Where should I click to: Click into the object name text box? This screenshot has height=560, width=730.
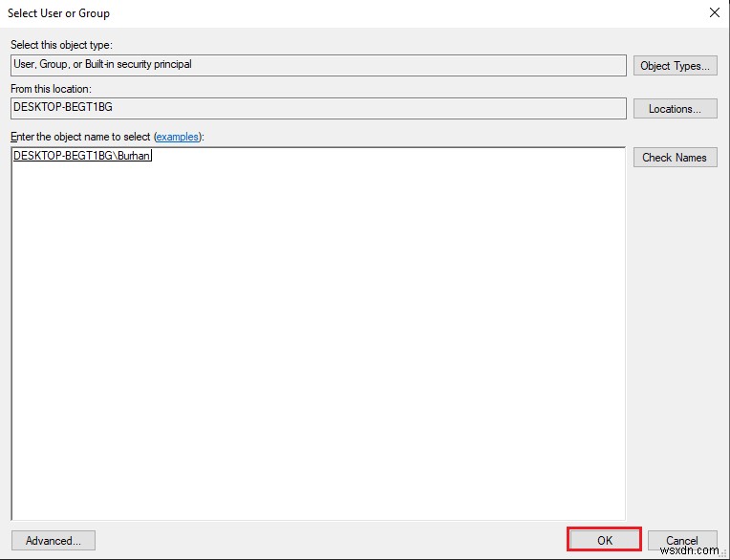tap(318, 334)
